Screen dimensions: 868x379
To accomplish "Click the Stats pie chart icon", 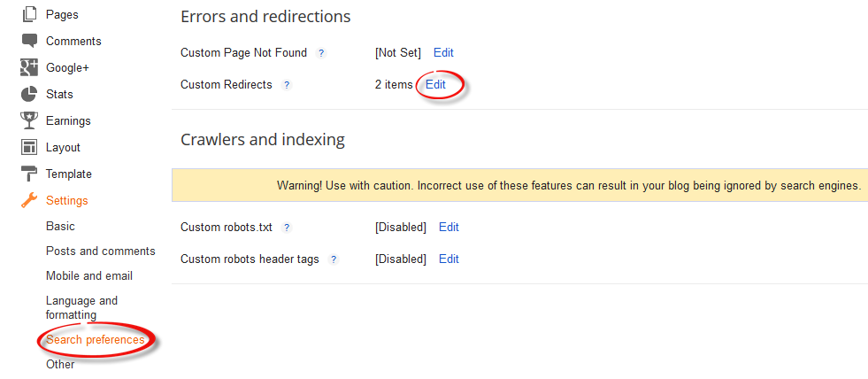I will (x=29, y=94).
